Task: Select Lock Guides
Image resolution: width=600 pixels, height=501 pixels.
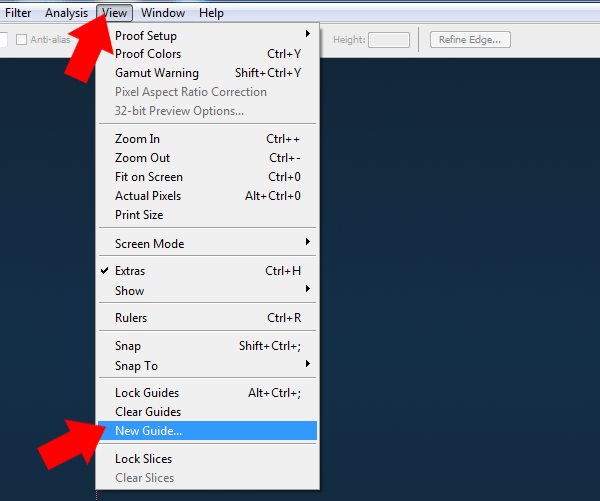Action: pos(208,393)
